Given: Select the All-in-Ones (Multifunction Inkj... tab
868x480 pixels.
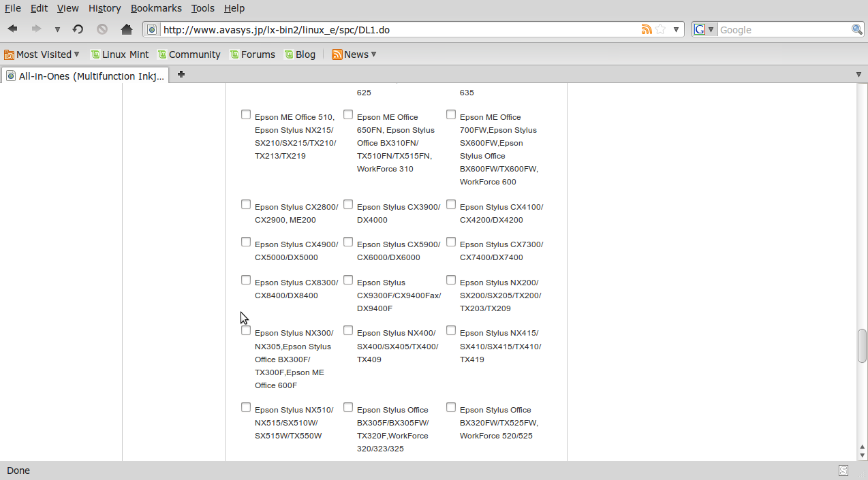Looking at the screenshot, I should (x=84, y=76).
